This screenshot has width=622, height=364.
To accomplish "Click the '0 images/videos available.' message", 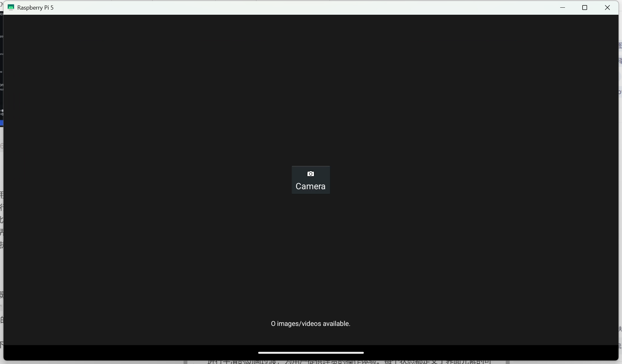I will tap(310, 324).
